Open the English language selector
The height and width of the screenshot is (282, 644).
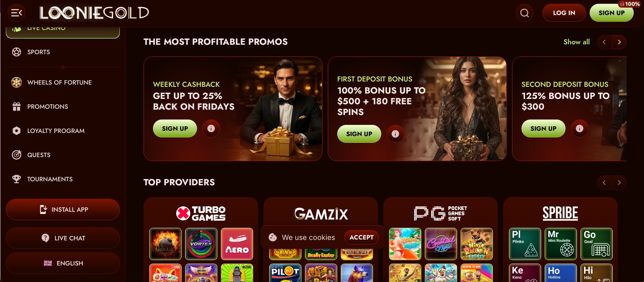(63, 263)
